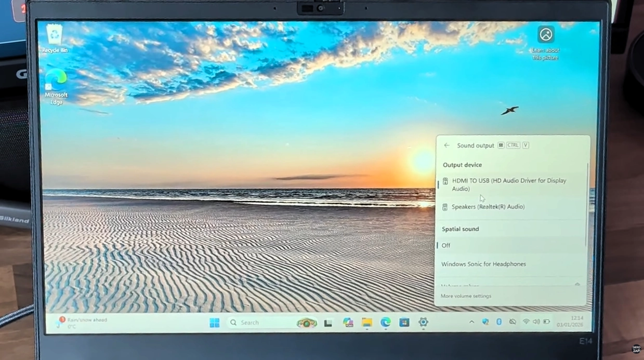Open Microsoft Edge from the taskbar
Image resolution: width=644 pixels, height=360 pixels.
click(x=386, y=323)
